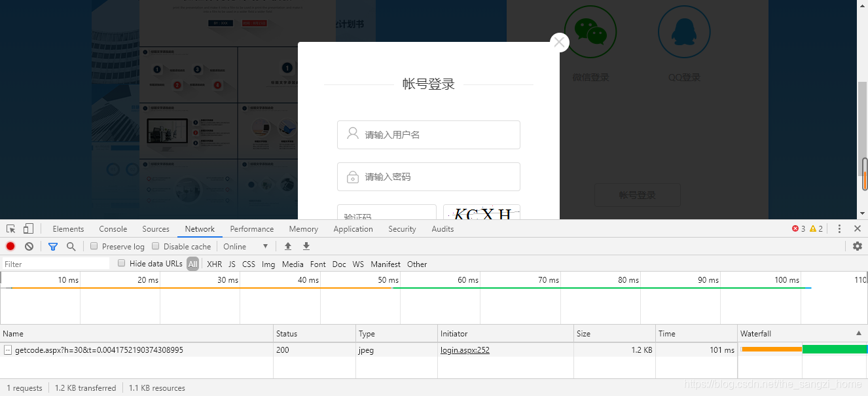Screen dimensions: 868x396
Task: Enable the Preserve log checkbox
Action: [93, 246]
